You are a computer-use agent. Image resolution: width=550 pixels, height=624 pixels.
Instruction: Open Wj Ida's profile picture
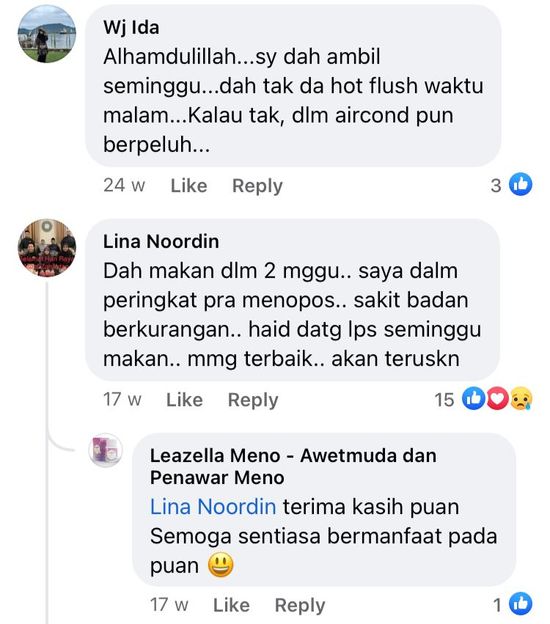(x=47, y=34)
